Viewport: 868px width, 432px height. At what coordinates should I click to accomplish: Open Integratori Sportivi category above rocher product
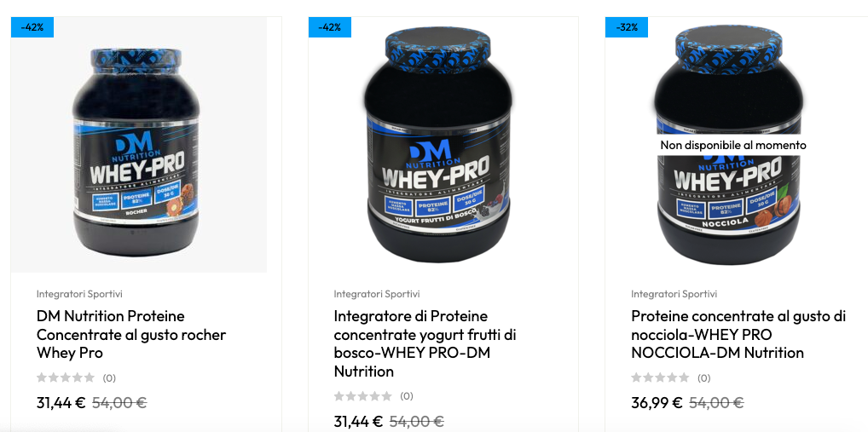79,294
